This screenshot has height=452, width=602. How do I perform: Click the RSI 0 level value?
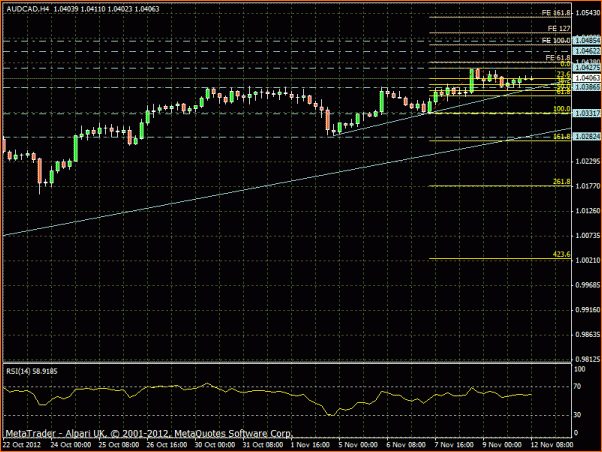tap(576, 433)
